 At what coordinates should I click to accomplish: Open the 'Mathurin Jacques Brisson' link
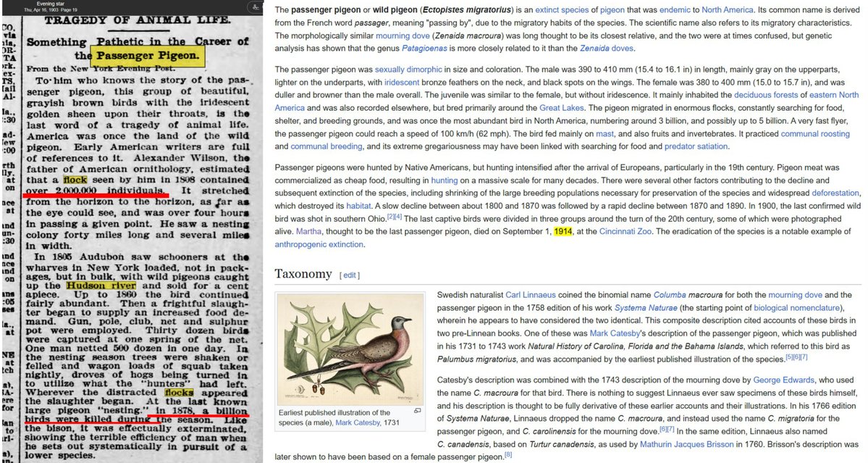pyautogui.click(x=686, y=444)
